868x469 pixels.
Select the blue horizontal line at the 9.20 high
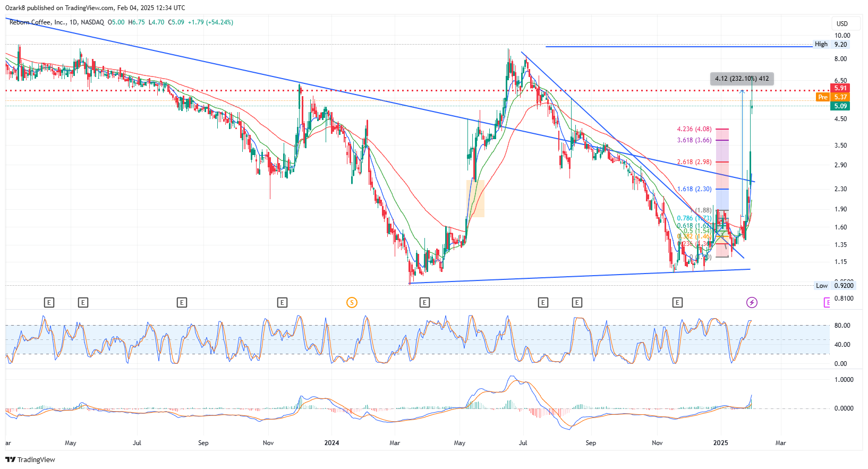[x=679, y=47]
